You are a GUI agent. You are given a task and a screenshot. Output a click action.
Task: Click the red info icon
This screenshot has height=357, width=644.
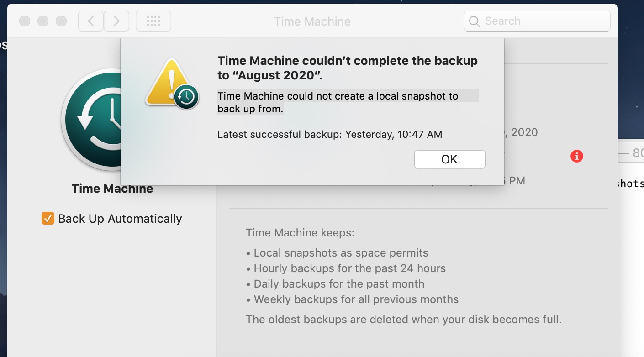[577, 156]
